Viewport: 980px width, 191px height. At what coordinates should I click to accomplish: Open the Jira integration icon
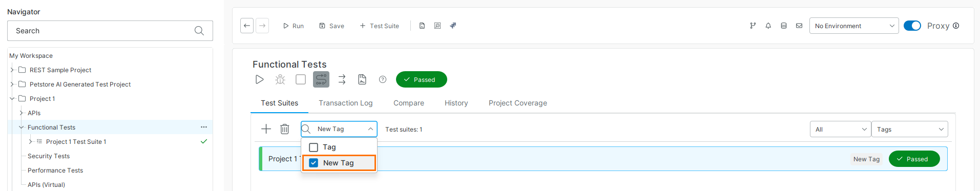453,26
